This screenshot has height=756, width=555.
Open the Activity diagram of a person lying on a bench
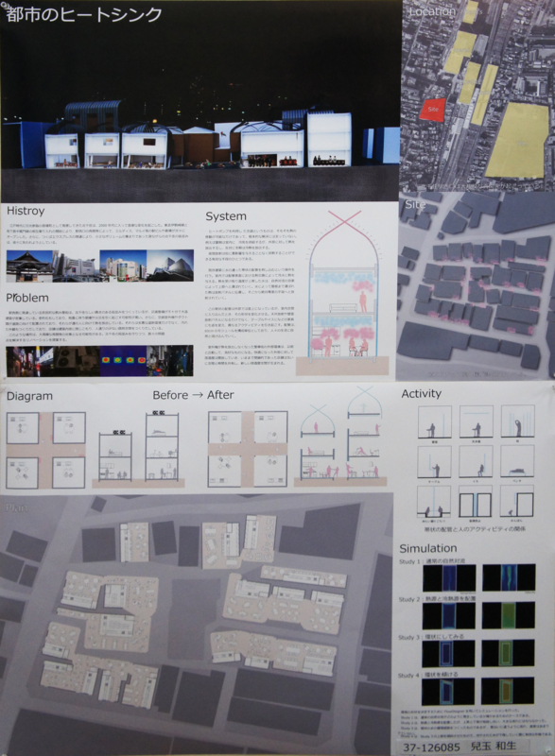[517, 461]
